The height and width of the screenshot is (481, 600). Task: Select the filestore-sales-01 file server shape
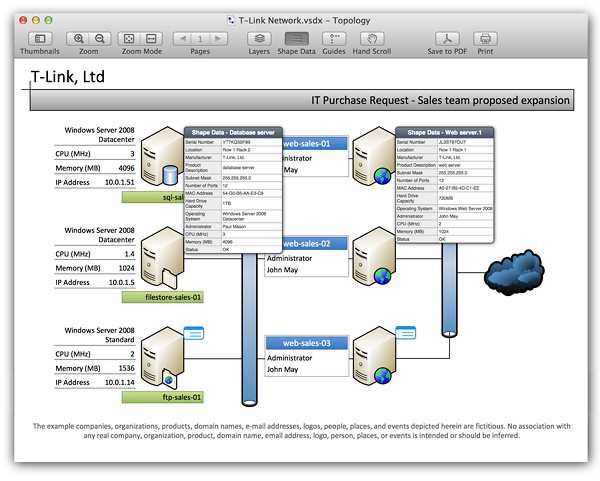tap(162, 257)
